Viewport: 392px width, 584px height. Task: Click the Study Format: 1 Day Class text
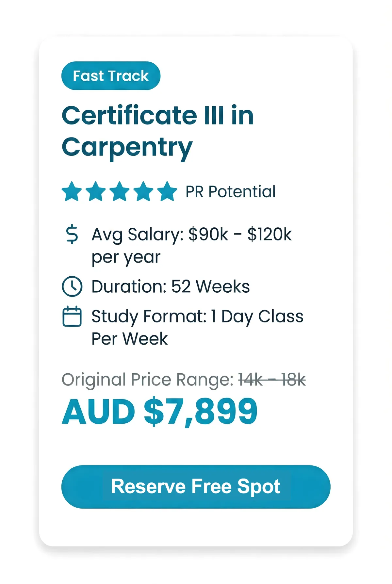(x=197, y=316)
